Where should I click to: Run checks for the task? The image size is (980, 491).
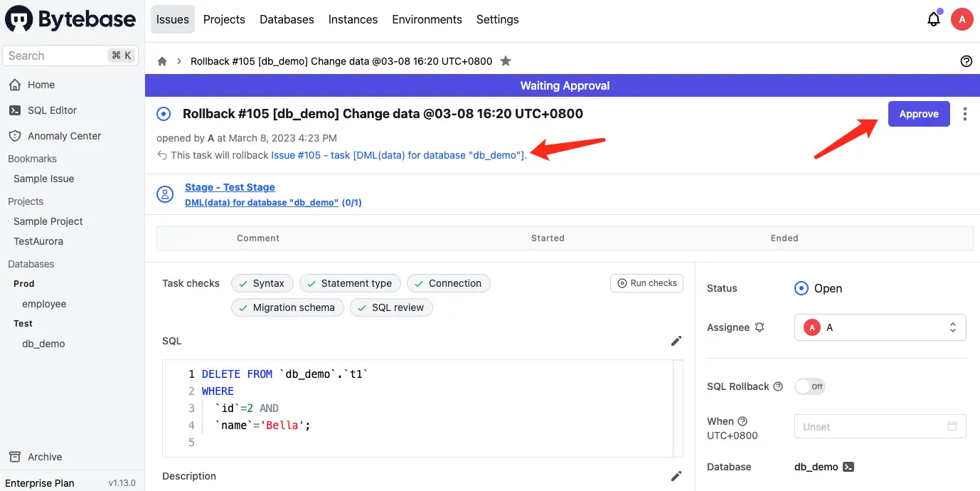[x=646, y=283]
